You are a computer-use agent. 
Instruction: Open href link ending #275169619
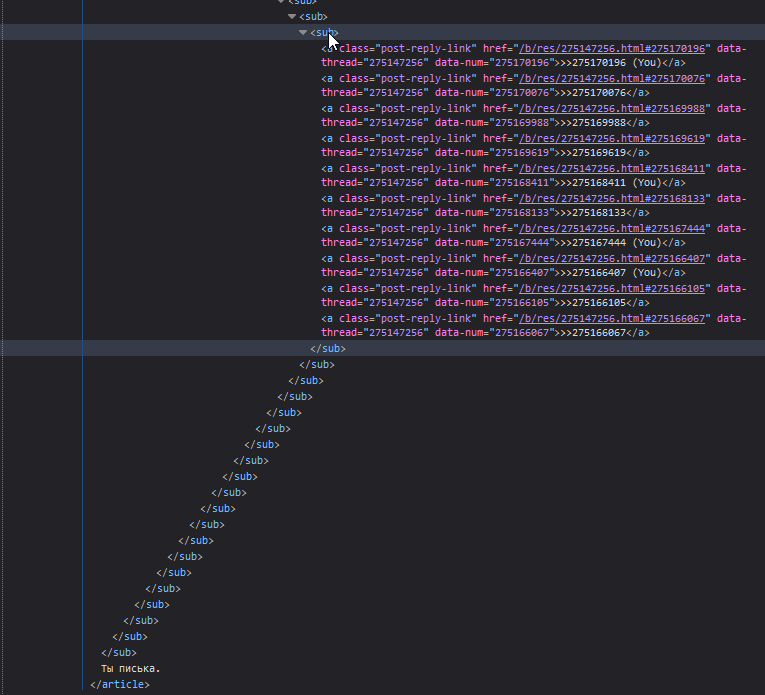point(612,139)
